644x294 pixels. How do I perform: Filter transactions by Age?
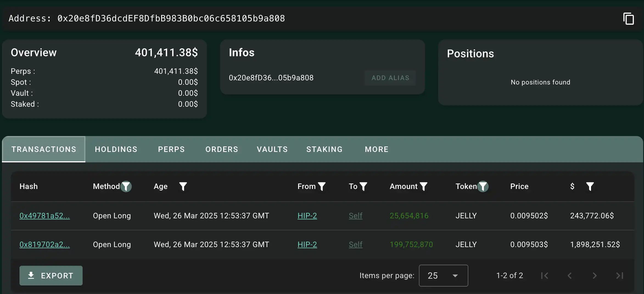(183, 186)
